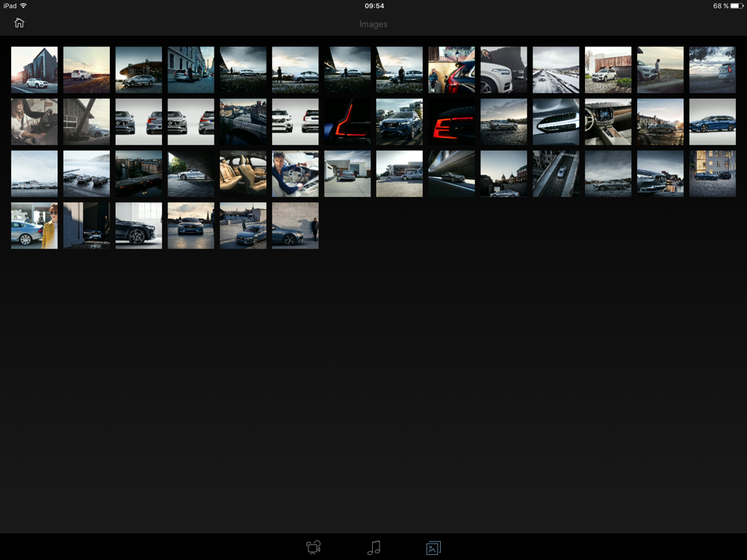Open tan leather seats interior thumbnail
This screenshot has height=560, width=747.
pos(243,174)
